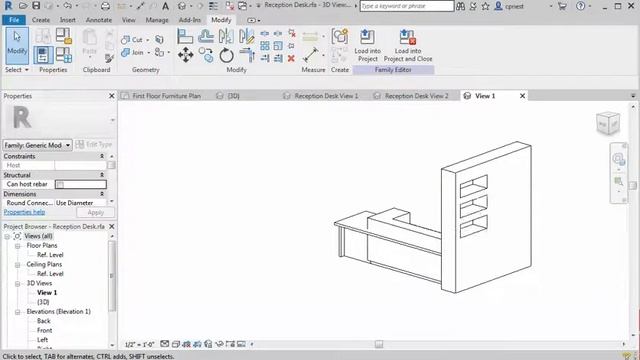The width and height of the screenshot is (640, 360).
Task: Open the Properties help link
Action: (x=24, y=212)
